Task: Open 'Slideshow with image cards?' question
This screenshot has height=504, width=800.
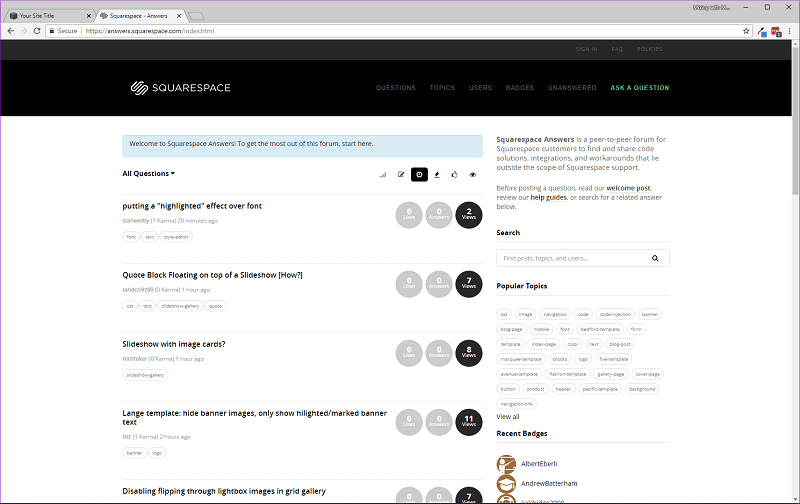Action: 174,344
